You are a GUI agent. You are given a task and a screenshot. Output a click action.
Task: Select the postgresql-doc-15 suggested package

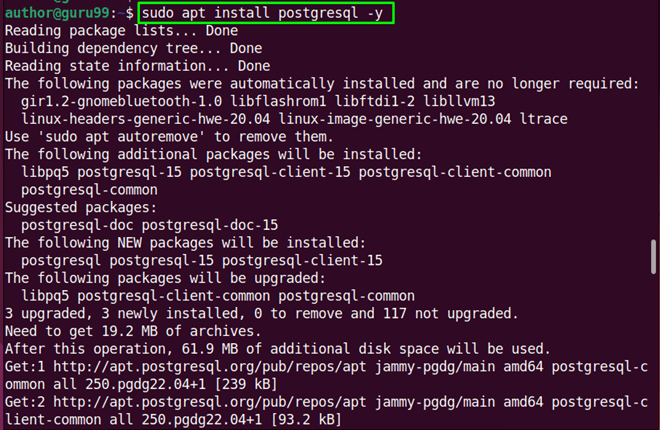[210, 225]
